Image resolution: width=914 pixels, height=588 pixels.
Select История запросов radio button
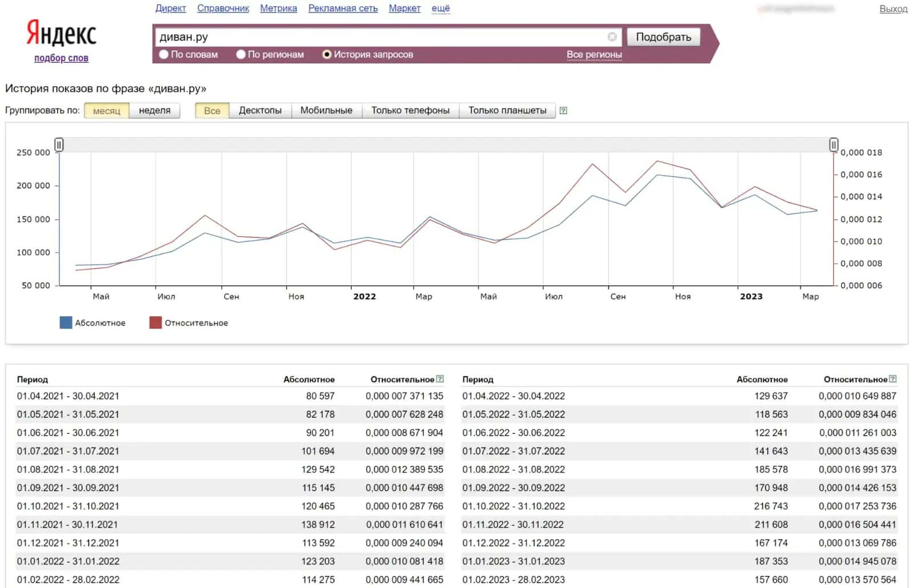click(x=327, y=55)
